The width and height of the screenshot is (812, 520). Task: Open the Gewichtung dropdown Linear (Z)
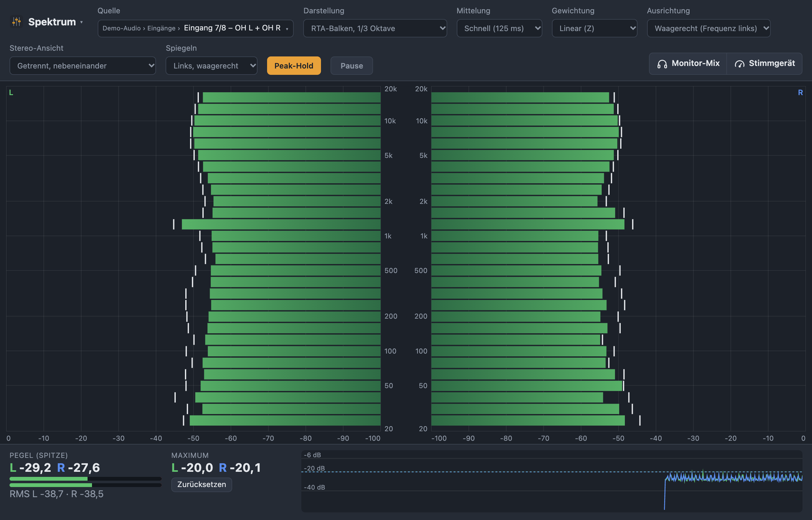click(594, 28)
